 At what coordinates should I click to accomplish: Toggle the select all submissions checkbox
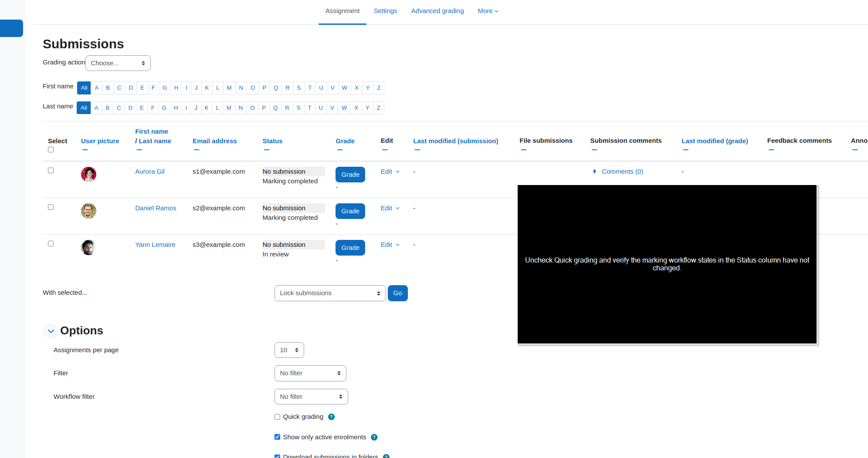coord(51,150)
